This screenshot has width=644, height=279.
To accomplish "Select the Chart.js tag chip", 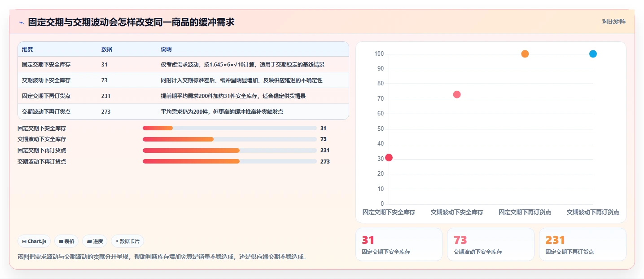I will 35,241.
